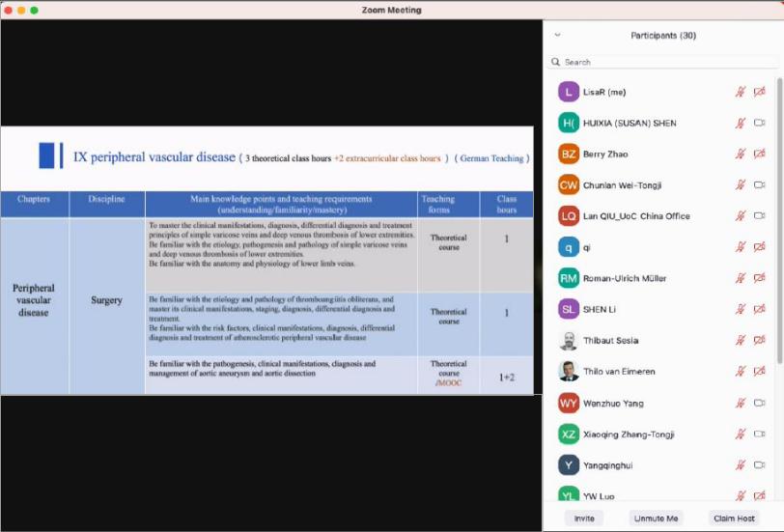This screenshot has width=784, height=532.
Task: Click the video icon for Lan QIU_UoC China Office
Action: [x=760, y=216]
